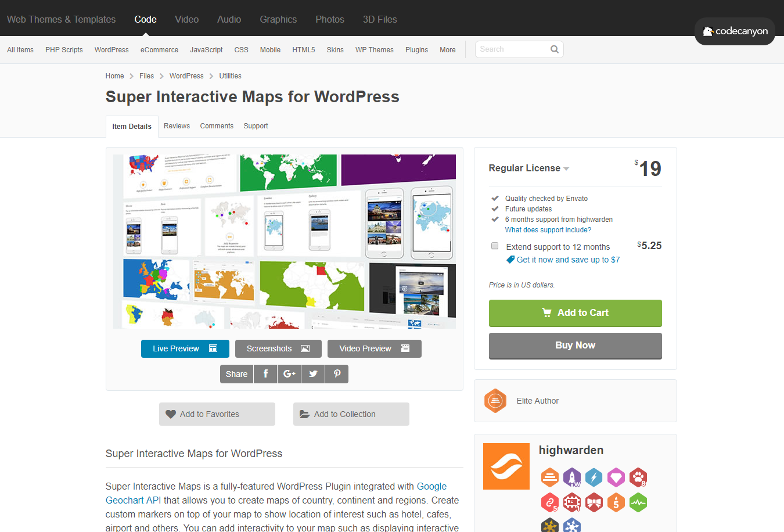The width and height of the screenshot is (784, 532).
Task: Go to JavaScript category
Action: (x=206, y=50)
